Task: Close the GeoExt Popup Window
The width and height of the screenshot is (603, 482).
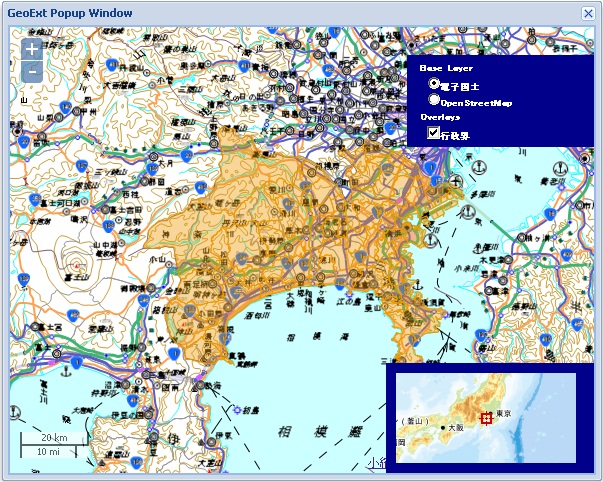Action: [588, 13]
